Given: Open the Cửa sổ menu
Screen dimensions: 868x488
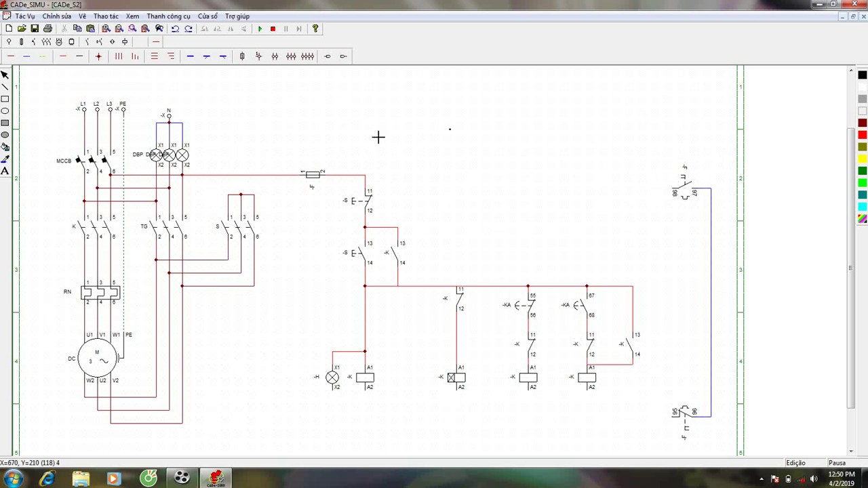Looking at the screenshot, I should 208,16.
